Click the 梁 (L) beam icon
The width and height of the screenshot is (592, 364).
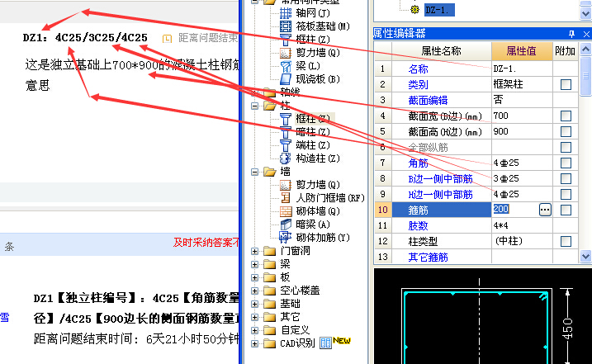pos(286,66)
